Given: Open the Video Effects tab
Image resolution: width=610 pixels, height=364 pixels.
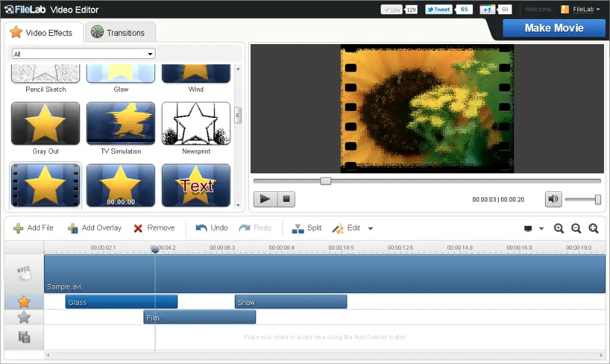Looking at the screenshot, I should 42,33.
